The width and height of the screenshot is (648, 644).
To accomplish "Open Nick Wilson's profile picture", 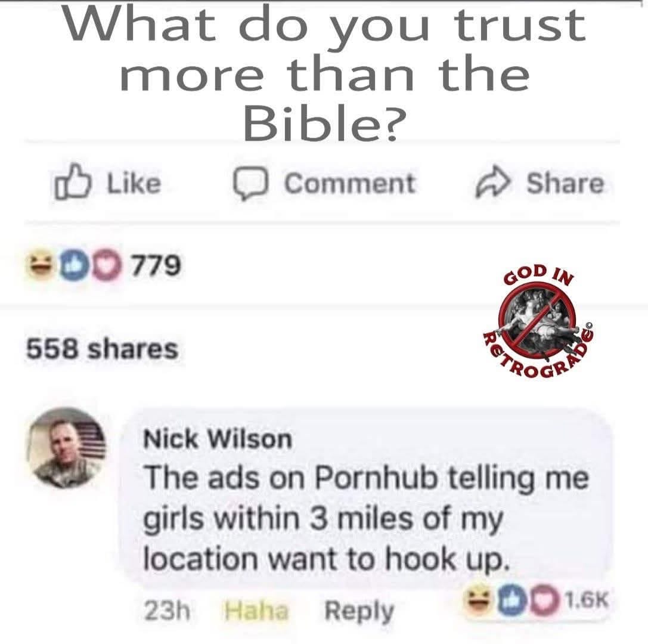I will click(66, 448).
